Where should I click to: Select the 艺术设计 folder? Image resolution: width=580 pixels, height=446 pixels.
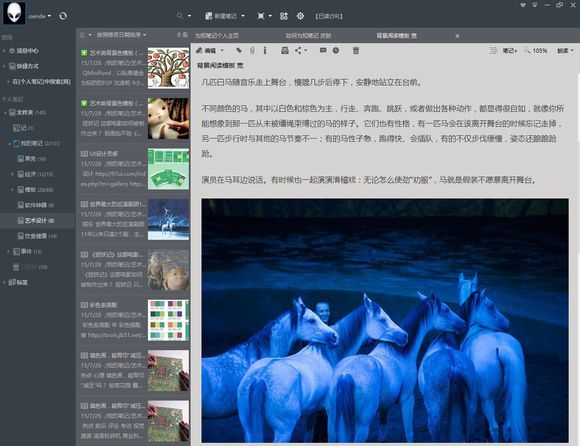(x=36, y=220)
